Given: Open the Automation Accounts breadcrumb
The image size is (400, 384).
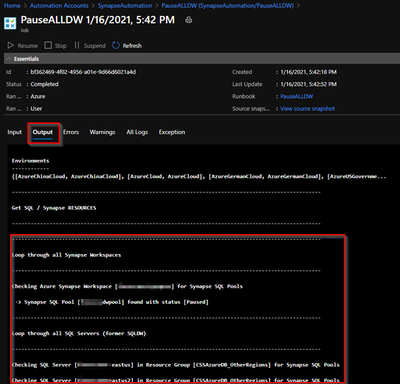Looking at the screenshot, I should point(59,6).
